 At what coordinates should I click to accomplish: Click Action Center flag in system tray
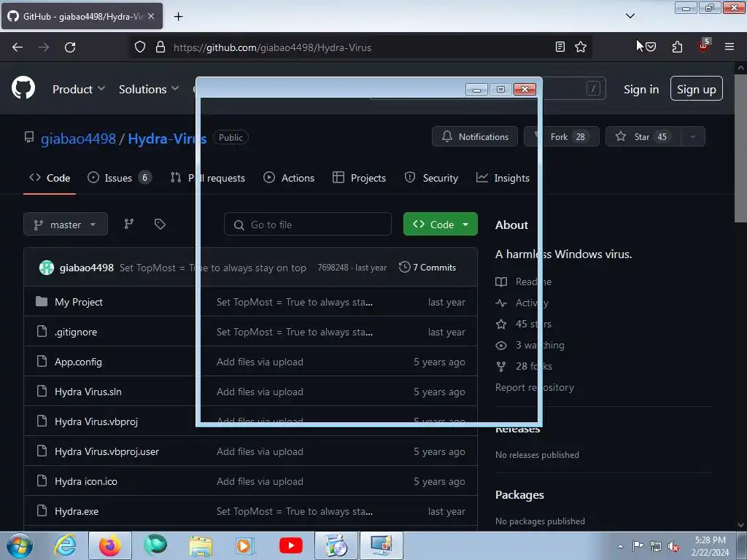pyautogui.click(x=638, y=546)
